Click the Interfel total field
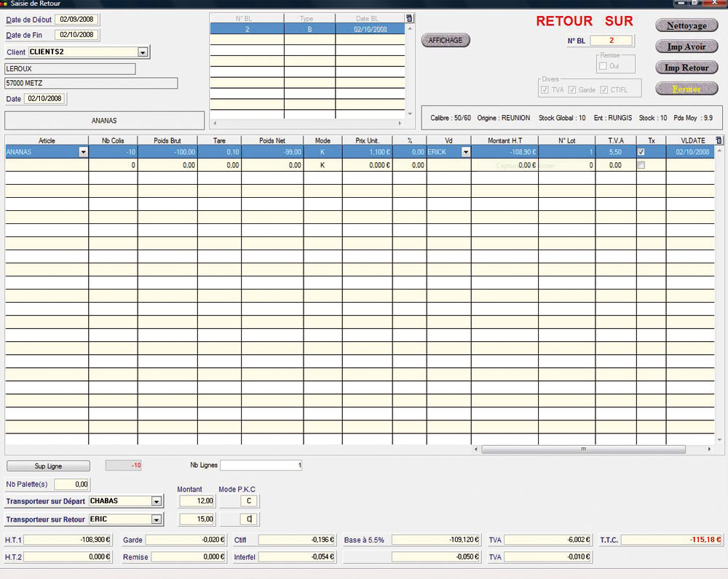The width and height of the screenshot is (728, 579). coord(297,556)
